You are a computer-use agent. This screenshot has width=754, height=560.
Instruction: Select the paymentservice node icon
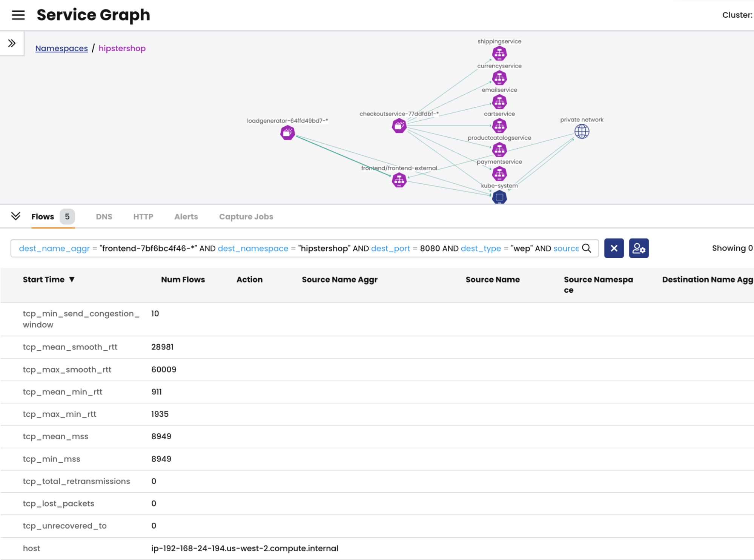[499, 174]
